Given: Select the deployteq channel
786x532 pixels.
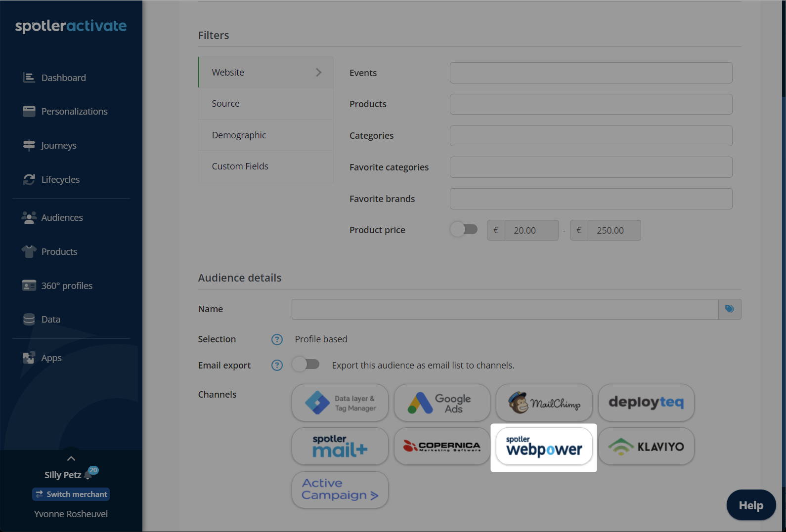Looking at the screenshot, I should tap(646, 403).
